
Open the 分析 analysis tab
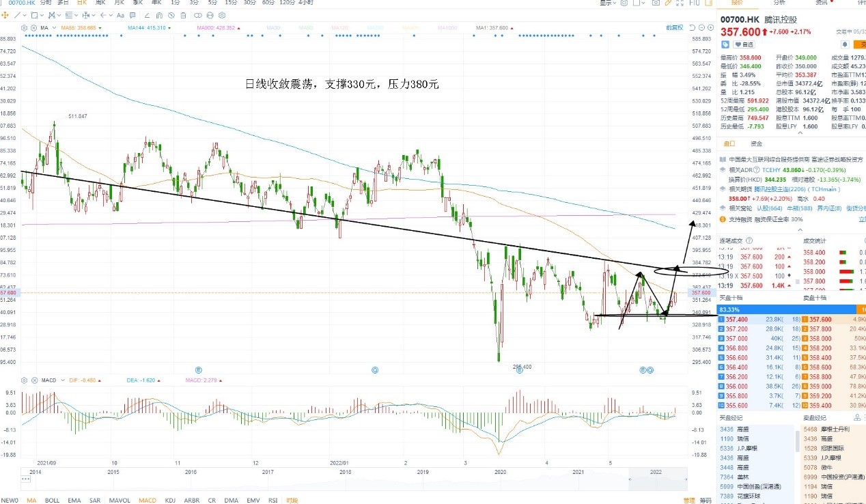tap(779, 3)
